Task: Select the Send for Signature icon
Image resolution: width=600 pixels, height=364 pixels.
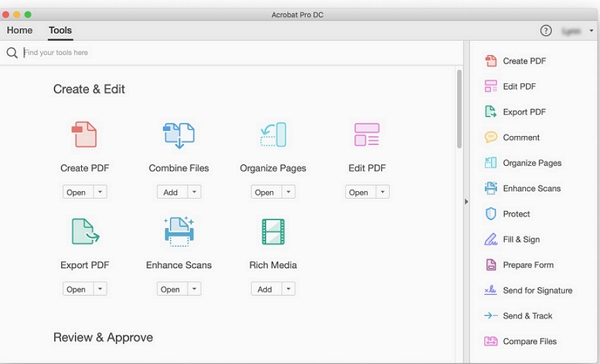Action: coord(491,290)
